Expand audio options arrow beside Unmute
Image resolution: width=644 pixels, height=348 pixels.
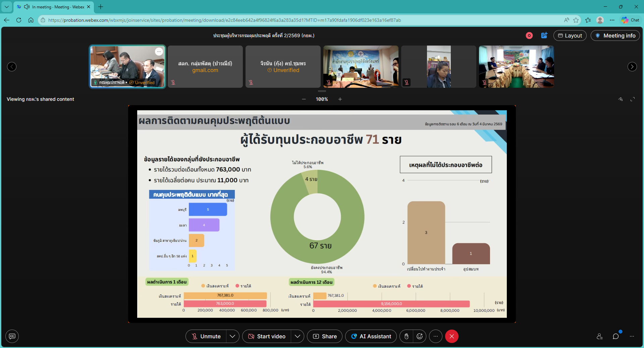pos(232,336)
